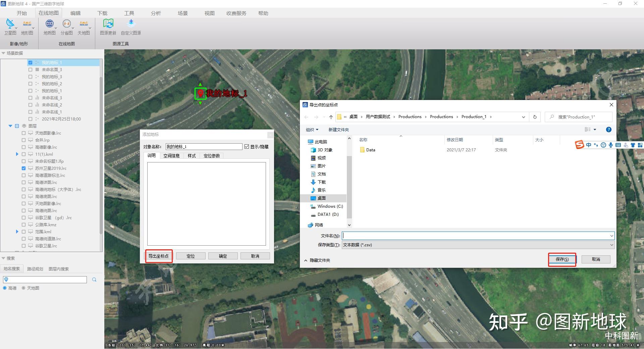
Task: Open 视频 folder in navigation pane
Action: tap(318, 158)
